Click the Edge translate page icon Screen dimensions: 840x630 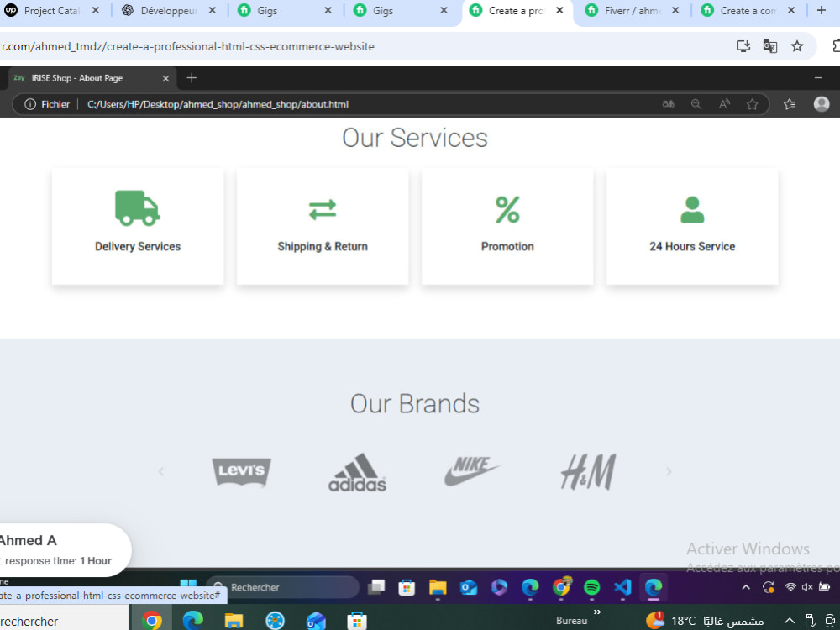pos(668,104)
